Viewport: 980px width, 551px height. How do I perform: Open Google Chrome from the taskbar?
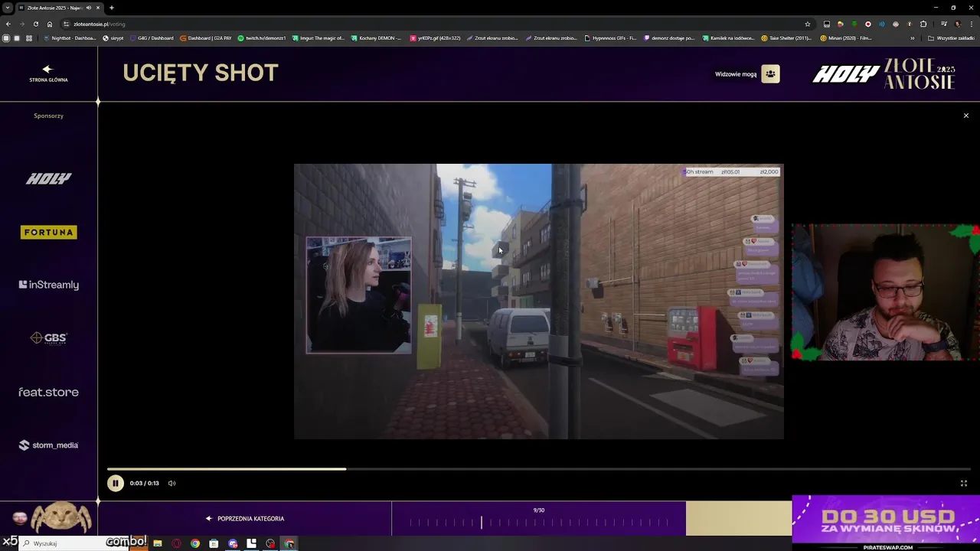click(x=195, y=543)
